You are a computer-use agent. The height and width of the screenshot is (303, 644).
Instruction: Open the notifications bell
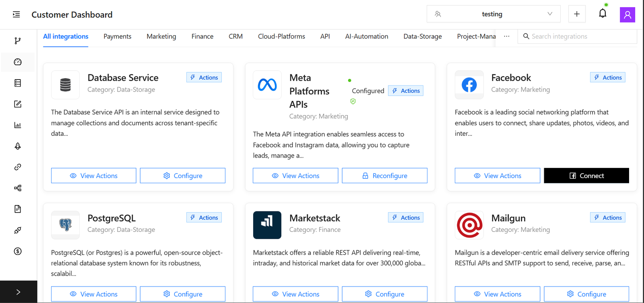602,14
